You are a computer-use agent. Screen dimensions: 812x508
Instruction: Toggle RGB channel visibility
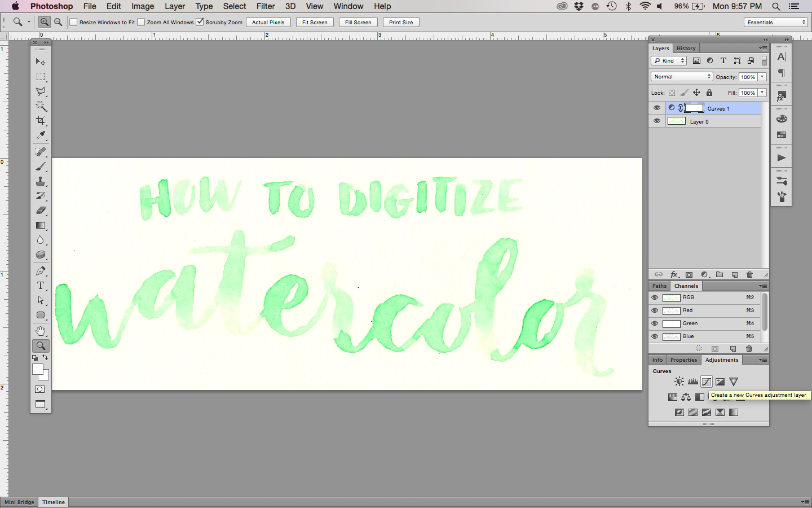(x=655, y=297)
